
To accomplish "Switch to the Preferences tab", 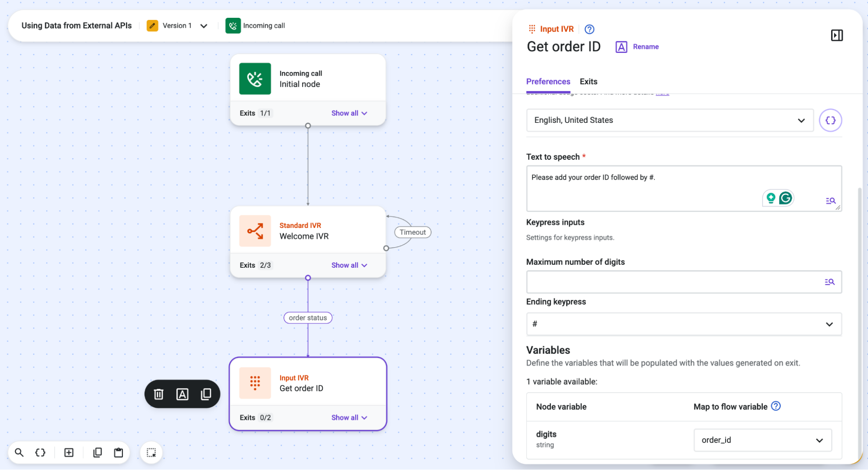I will 548,82.
